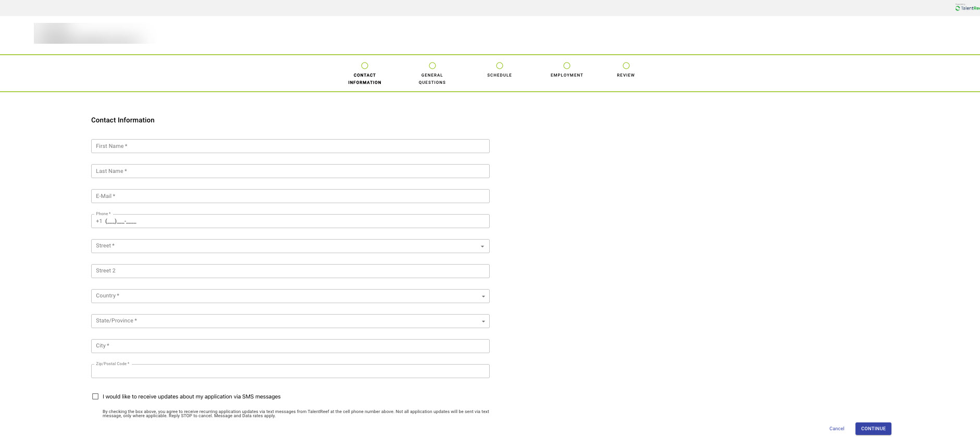Focus the First Name field

(x=290, y=146)
